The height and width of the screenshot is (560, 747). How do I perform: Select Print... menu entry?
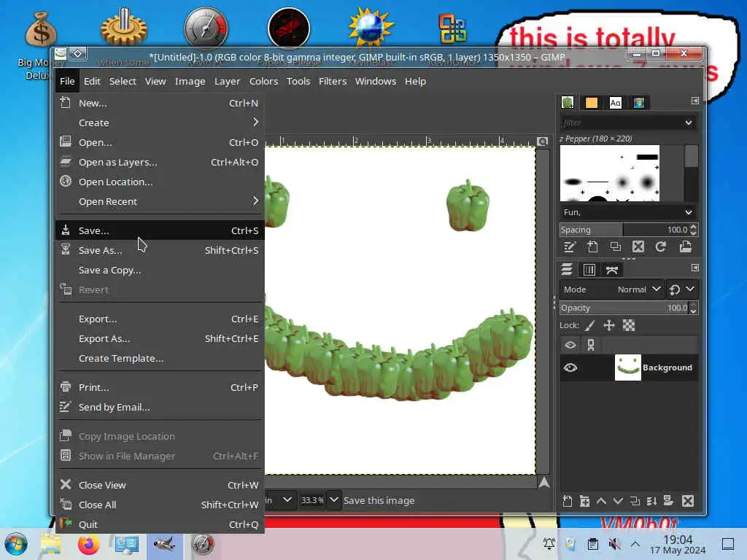(159, 387)
